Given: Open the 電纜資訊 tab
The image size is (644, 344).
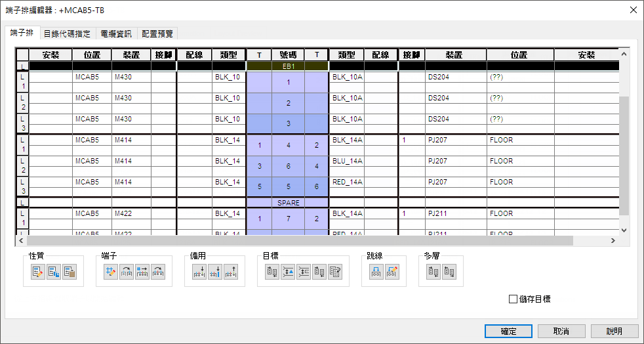Looking at the screenshot, I should (x=116, y=33).
